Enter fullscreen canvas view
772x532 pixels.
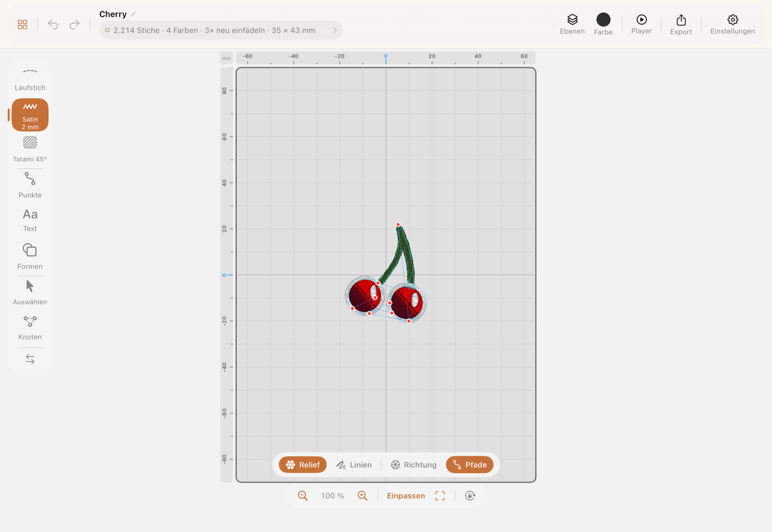tap(440, 496)
